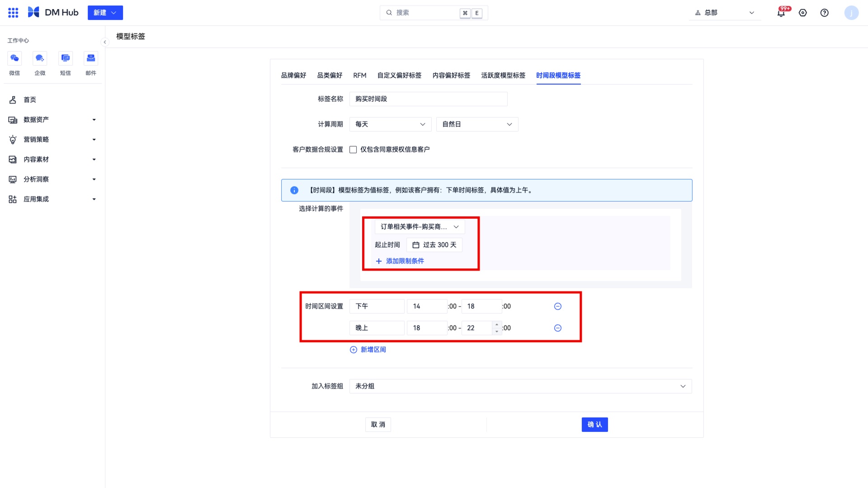Remove the 晚上 time interval row
Viewport: 868px width, 488px height.
[x=558, y=328]
